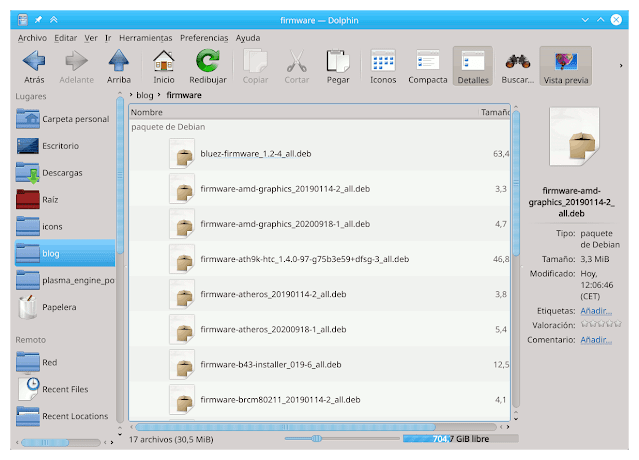This screenshot has height=460, width=639.
Task: Select the blog place entry
Action: [65, 253]
